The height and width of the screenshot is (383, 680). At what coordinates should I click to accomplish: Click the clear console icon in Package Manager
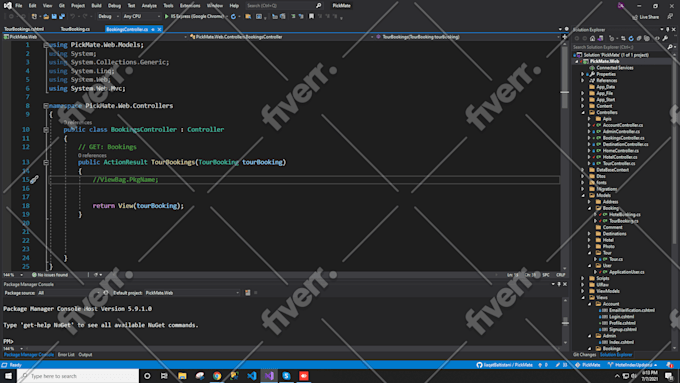click(248, 293)
